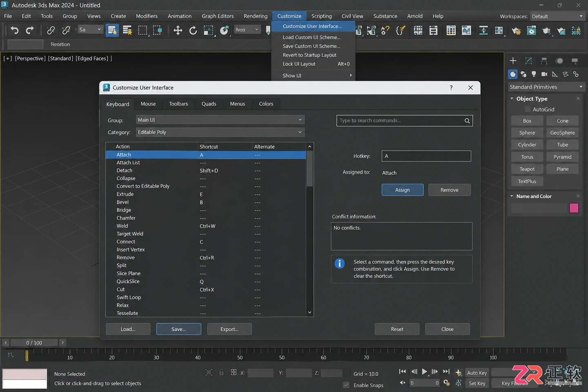The width and height of the screenshot is (588, 392).
Task: Click the Redo arrow in main toolbar
Action: 30,30
